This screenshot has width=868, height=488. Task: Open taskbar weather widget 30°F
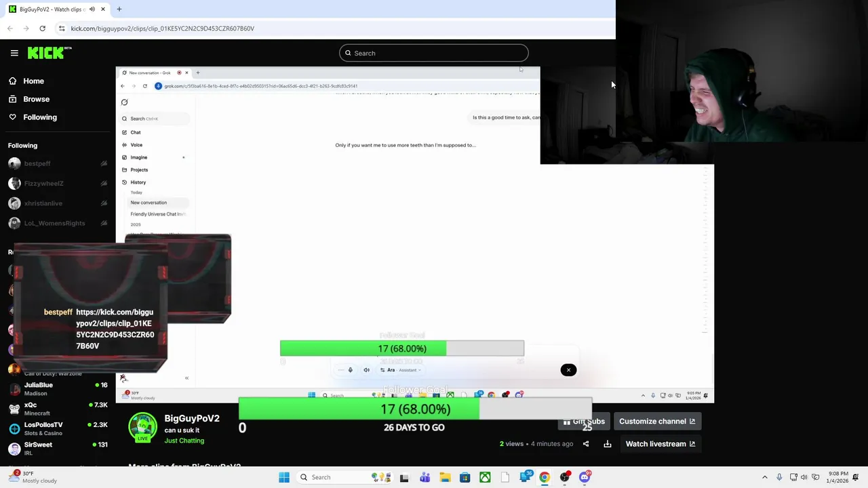[x=32, y=477]
